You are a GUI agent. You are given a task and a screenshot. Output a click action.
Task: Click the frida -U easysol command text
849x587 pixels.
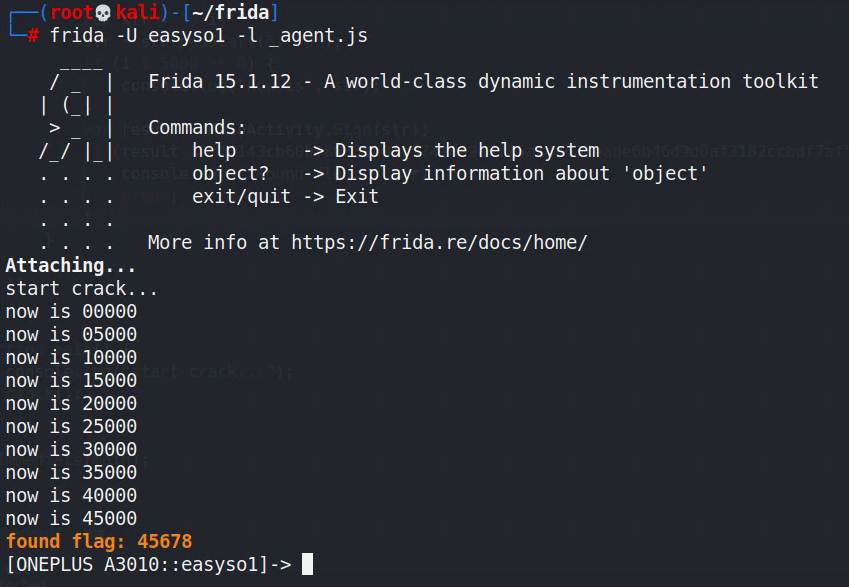point(138,36)
